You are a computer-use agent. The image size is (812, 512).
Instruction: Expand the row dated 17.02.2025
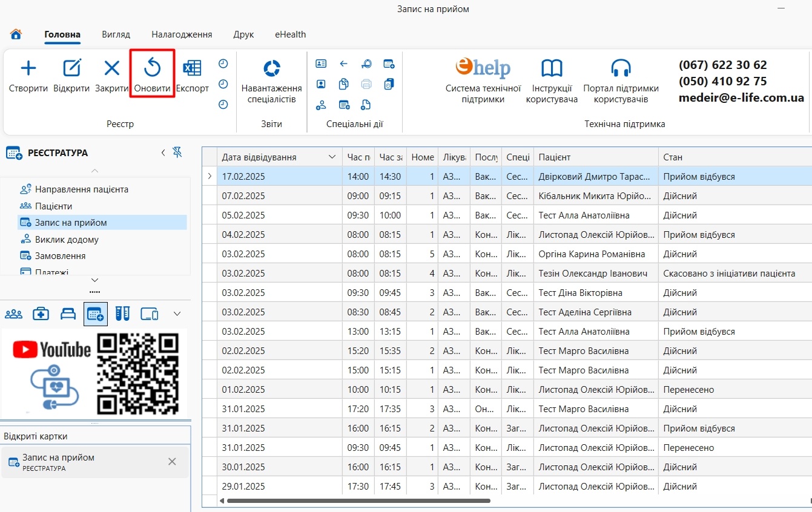[x=210, y=176]
